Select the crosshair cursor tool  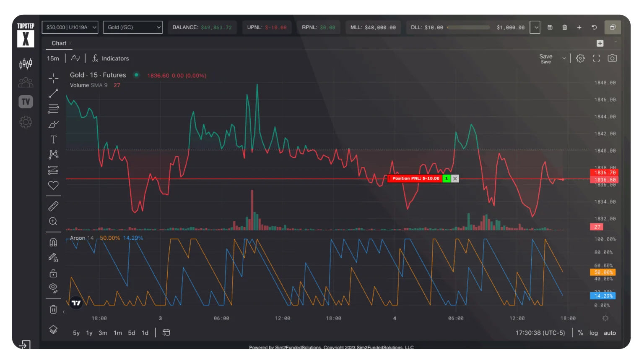coord(53,78)
